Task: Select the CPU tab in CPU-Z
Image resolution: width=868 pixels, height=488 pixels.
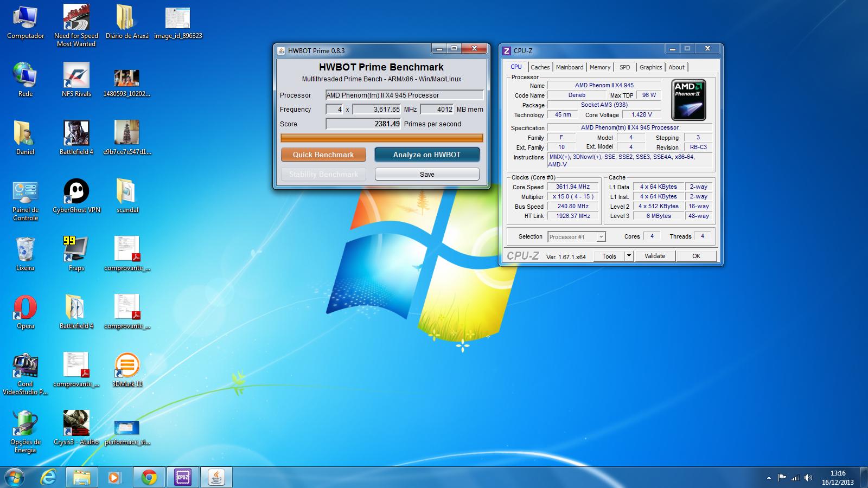Action: tap(516, 67)
